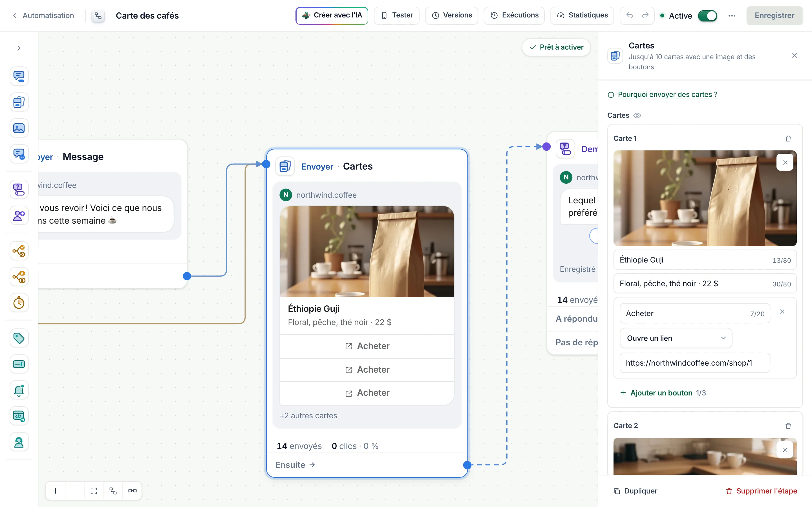Select the tag icon in sidebar
The height and width of the screenshot is (507, 812).
click(x=19, y=338)
